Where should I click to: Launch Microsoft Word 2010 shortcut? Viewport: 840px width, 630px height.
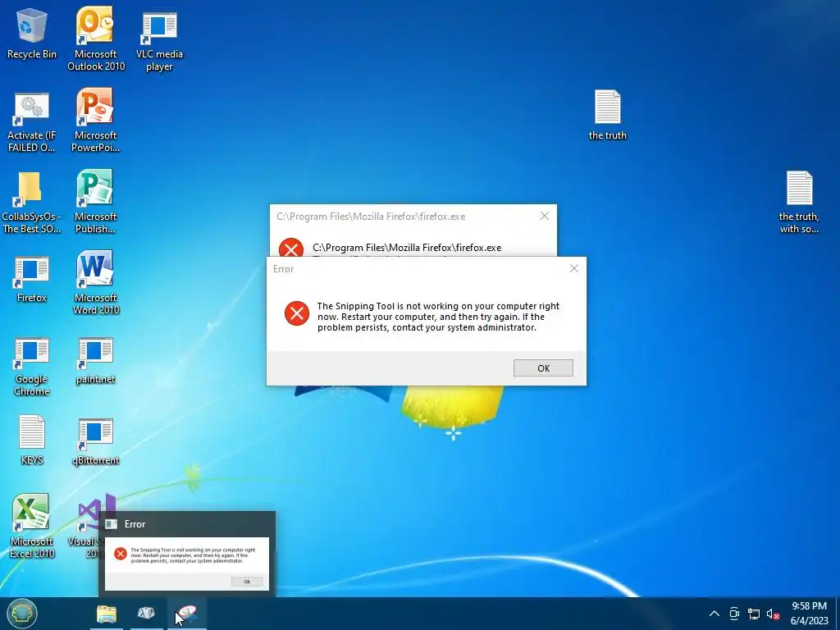(95, 283)
